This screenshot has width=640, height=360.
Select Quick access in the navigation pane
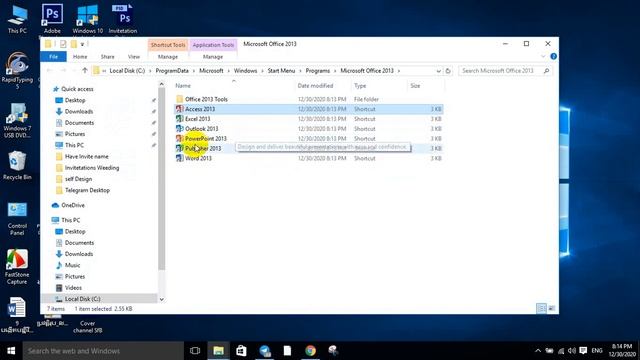[x=77, y=89]
